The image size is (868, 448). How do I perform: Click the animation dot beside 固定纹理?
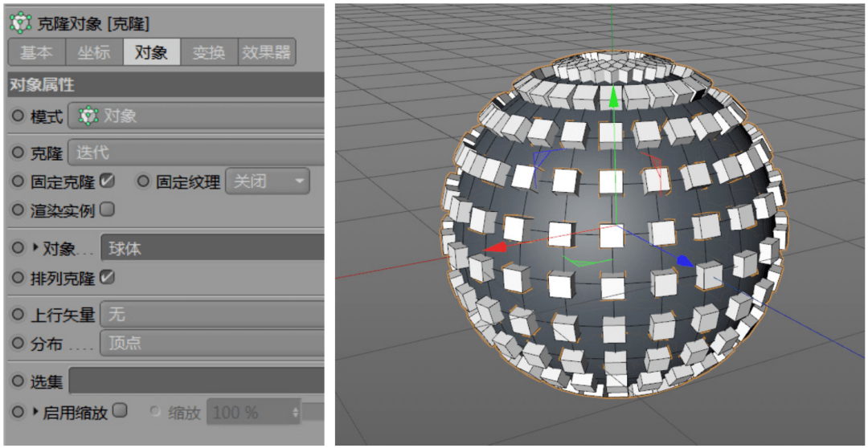tap(143, 181)
